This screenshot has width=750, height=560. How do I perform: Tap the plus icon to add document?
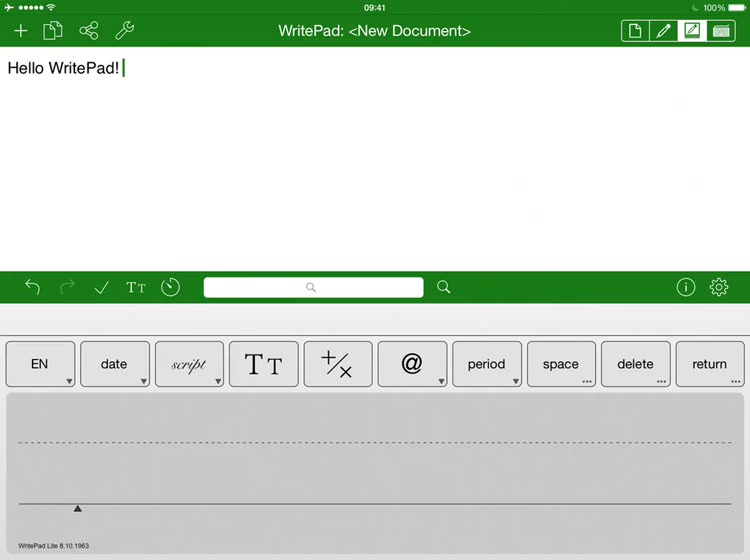point(21,31)
